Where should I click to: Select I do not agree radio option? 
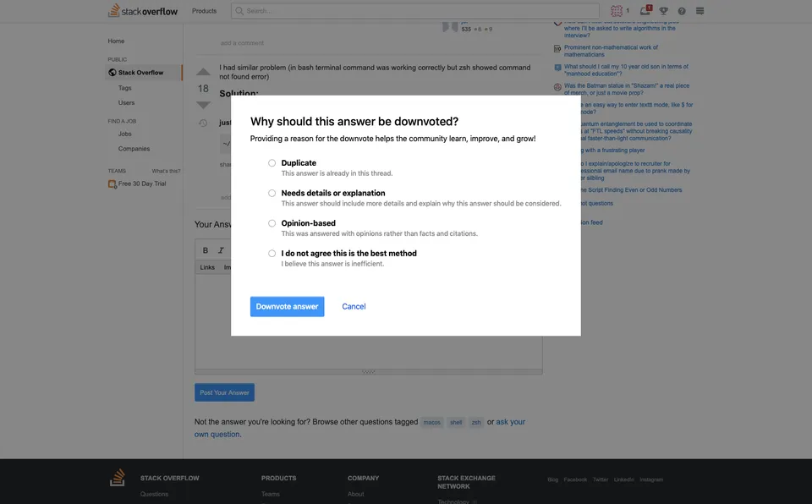[x=272, y=254]
